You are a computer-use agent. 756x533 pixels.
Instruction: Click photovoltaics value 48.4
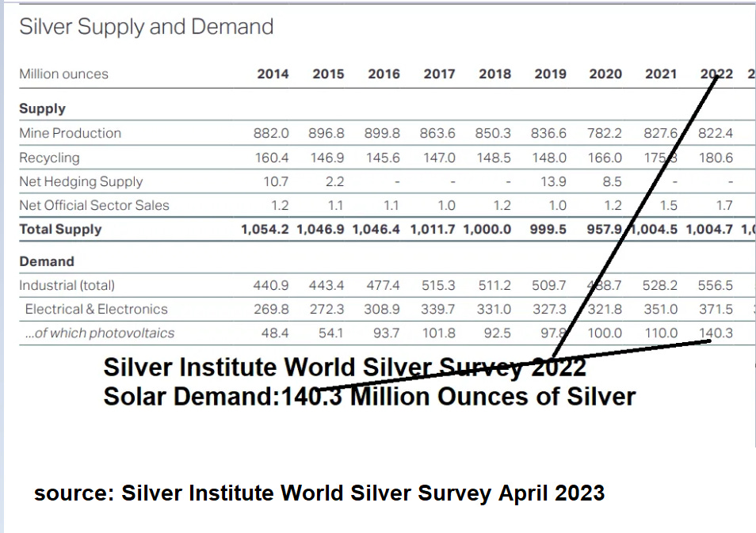[275, 333]
